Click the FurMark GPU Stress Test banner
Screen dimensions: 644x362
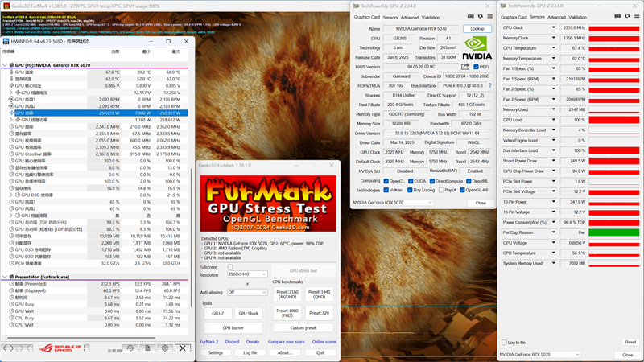[268, 204]
